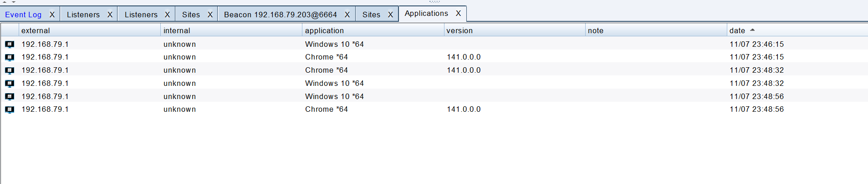
Task: Click the computer icon for Windows 10 row dated 23:48:32
Action: click(x=10, y=84)
